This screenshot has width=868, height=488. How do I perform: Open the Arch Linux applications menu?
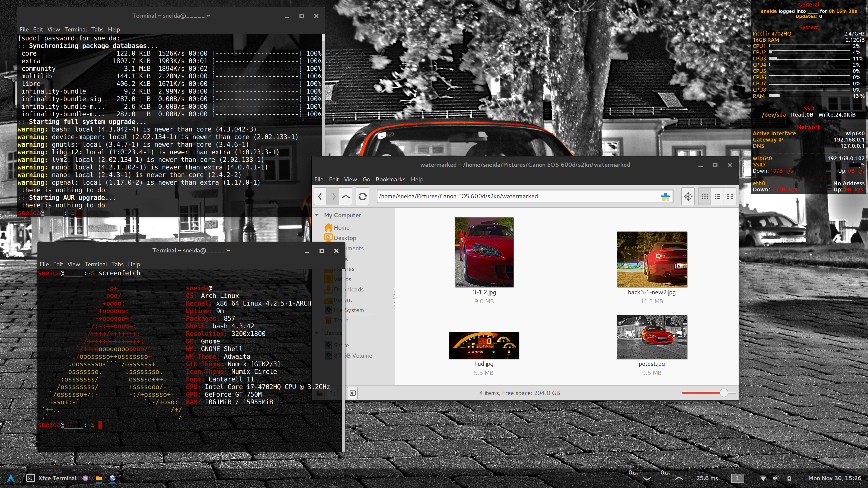tap(11, 478)
